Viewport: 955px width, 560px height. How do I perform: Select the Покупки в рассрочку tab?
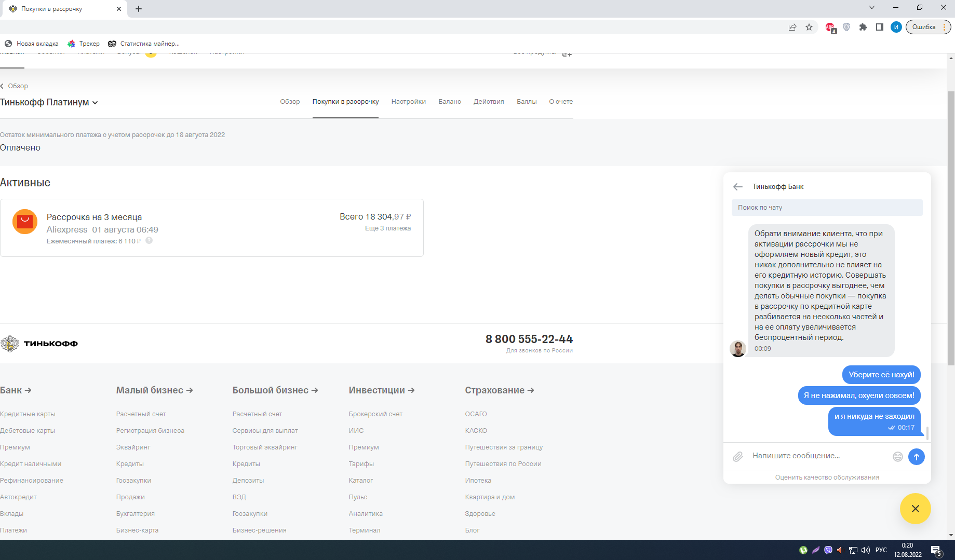345,102
